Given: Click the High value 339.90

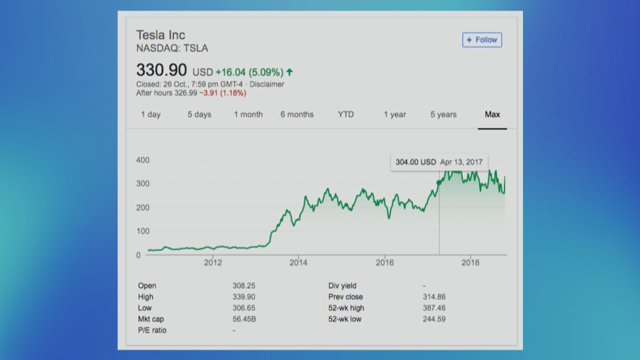Looking at the screenshot, I should 244,297.
